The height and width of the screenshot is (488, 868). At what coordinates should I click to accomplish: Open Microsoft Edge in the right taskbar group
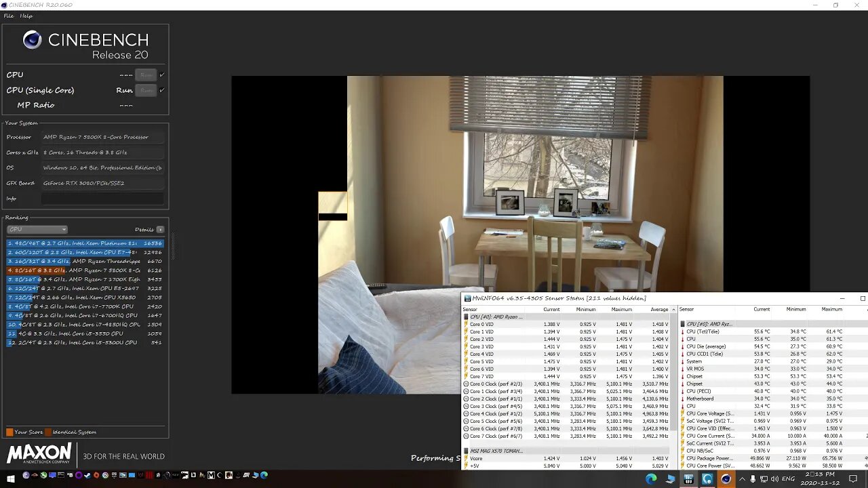click(651, 479)
